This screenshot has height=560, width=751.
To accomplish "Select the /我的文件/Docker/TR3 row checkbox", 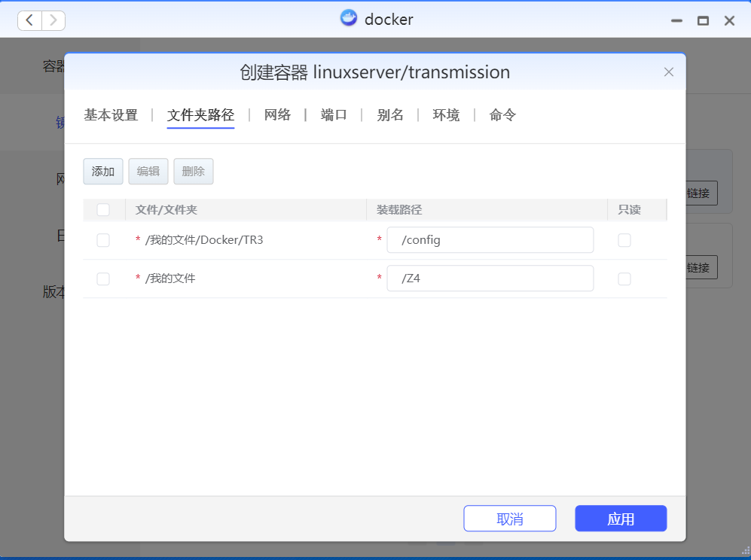I will 103,240.
